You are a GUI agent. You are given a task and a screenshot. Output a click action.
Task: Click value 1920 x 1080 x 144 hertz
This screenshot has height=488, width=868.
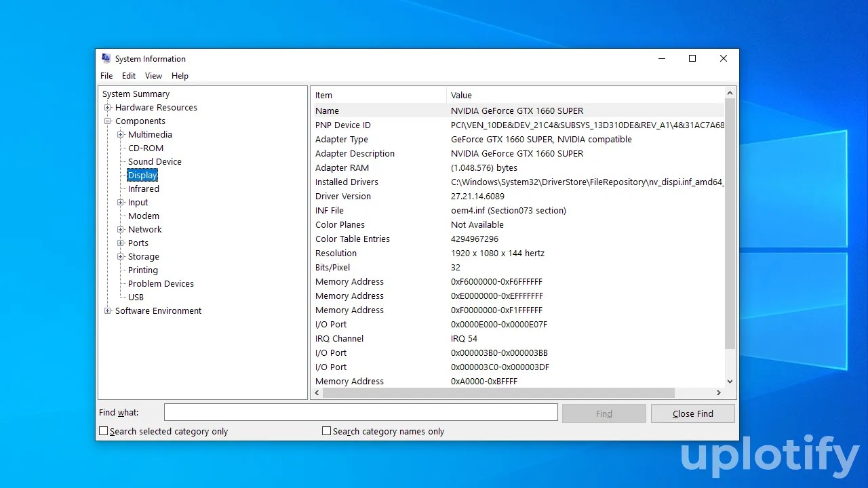coord(498,253)
